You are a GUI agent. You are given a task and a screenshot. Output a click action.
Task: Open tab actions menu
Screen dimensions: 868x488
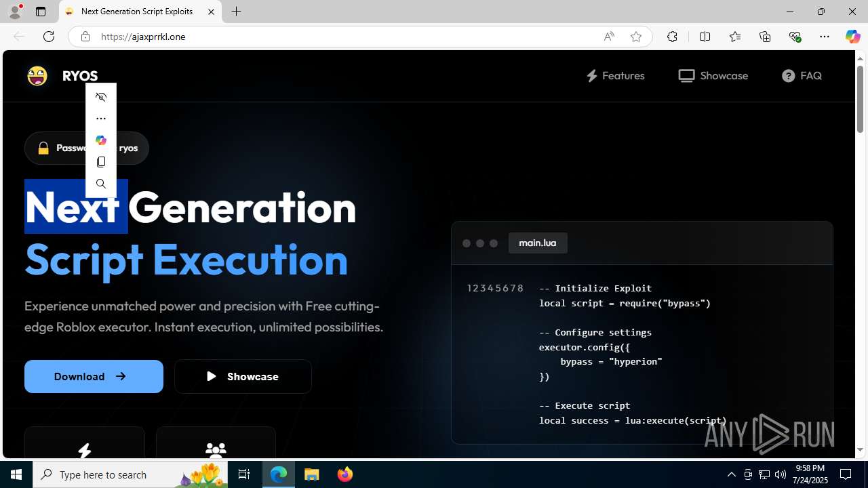(41, 12)
